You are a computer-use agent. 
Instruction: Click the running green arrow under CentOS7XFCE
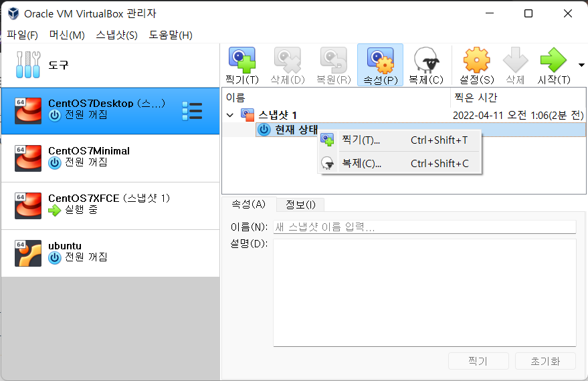[x=54, y=210]
